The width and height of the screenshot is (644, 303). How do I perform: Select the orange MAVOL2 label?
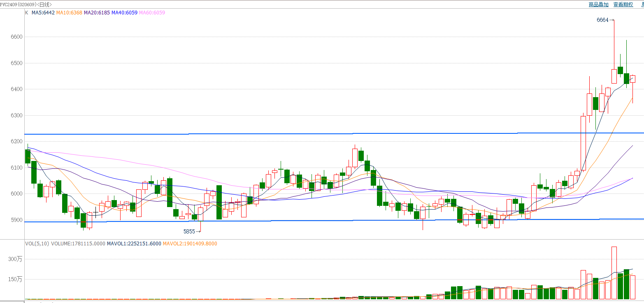tap(190, 244)
